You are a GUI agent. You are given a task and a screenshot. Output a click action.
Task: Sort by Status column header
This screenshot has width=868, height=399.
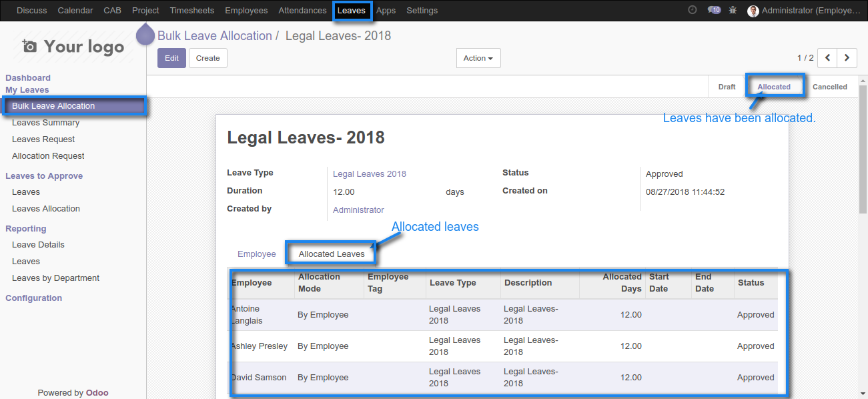pos(756,283)
